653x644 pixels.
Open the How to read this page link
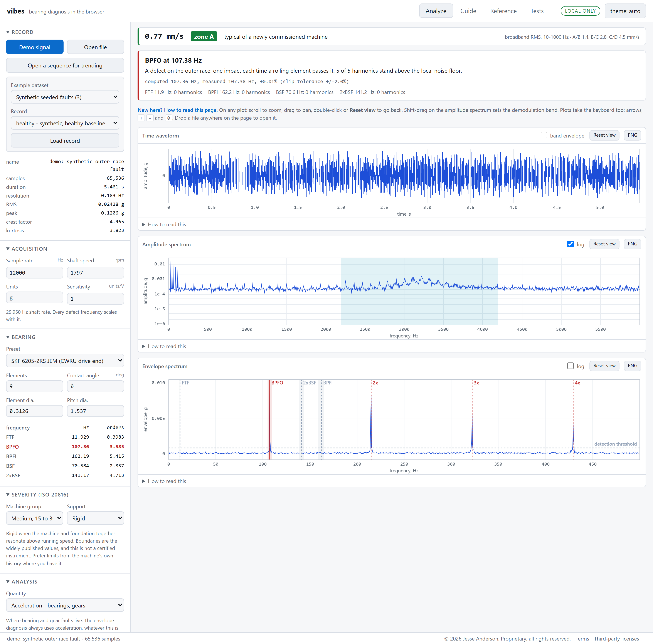coord(177,110)
